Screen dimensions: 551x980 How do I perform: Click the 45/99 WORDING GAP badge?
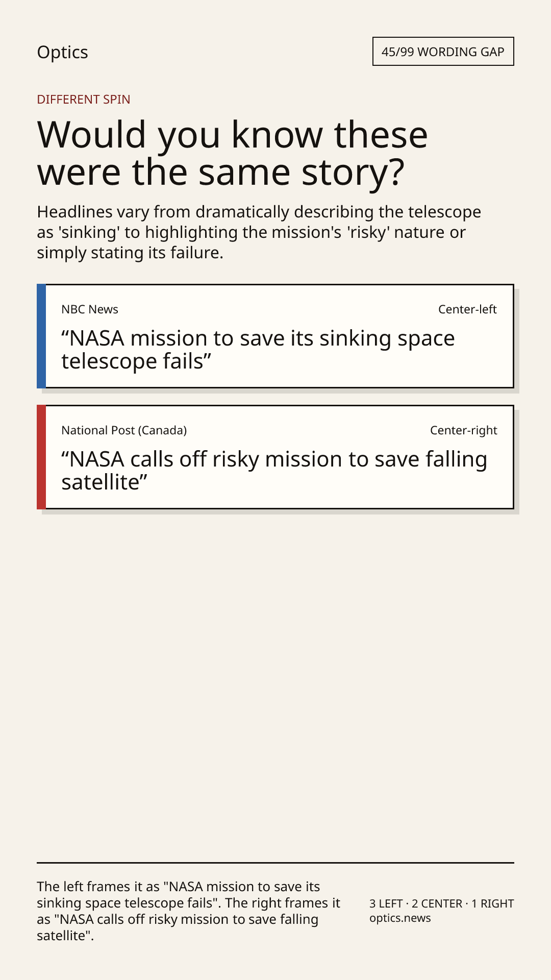pos(443,52)
